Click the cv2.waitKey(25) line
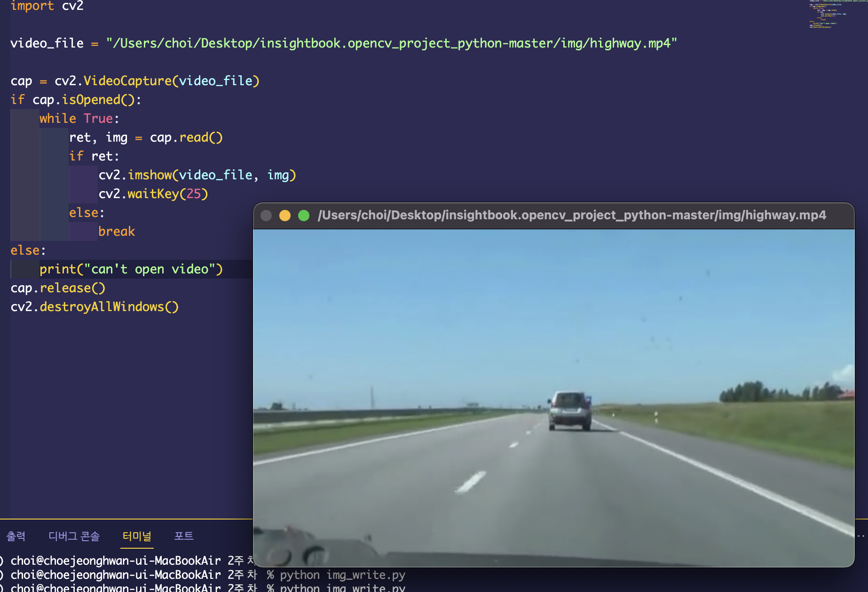Viewport: 868px width, 592px height. click(153, 194)
